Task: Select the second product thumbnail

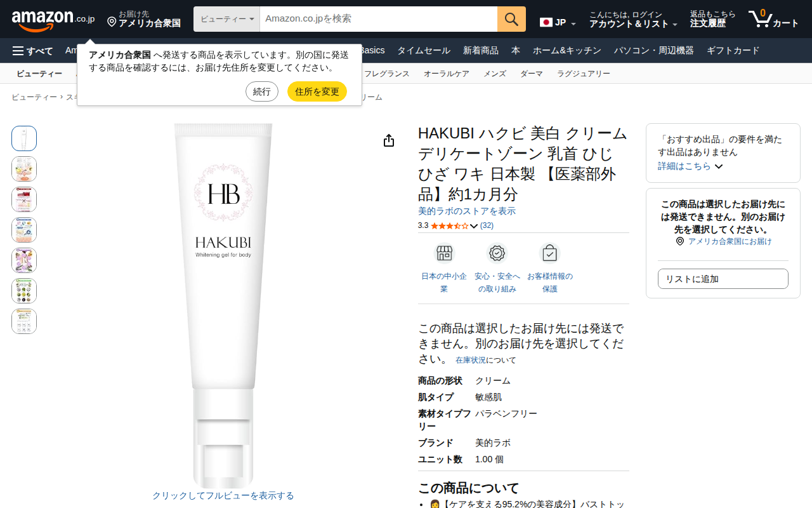Action: [24, 169]
